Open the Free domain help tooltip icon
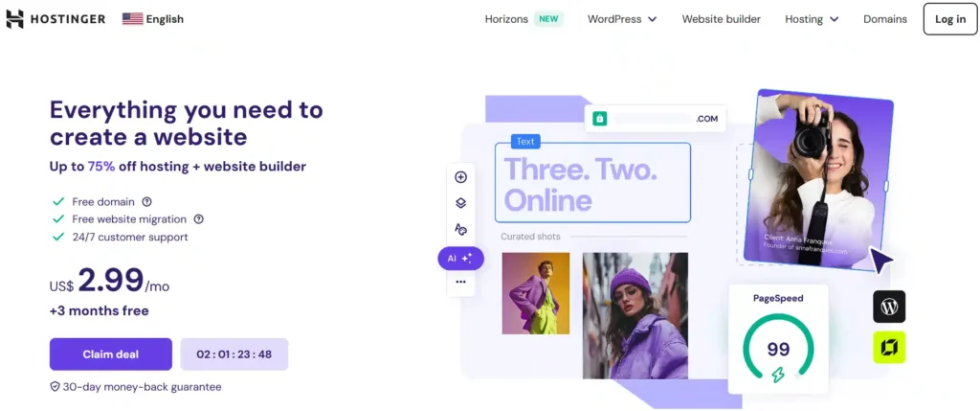This screenshot has height=411, width=980. pyautogui.click(x=146, y=201)
